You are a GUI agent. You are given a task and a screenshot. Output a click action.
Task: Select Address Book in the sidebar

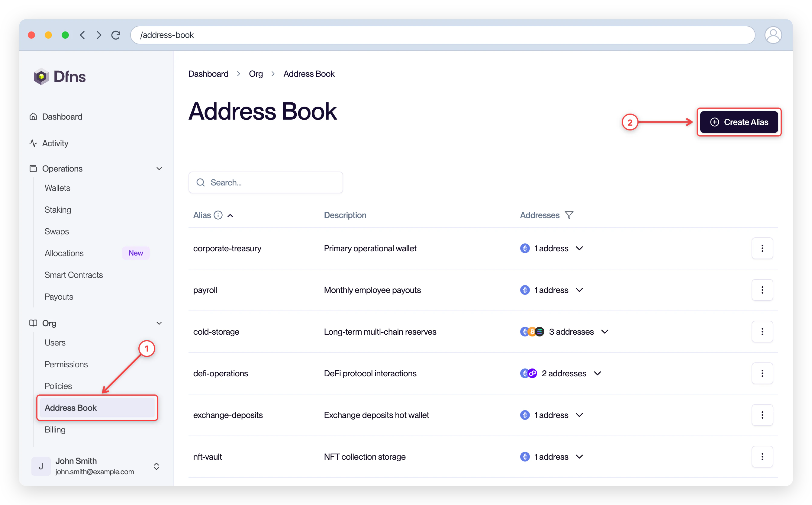pos(97,408)
